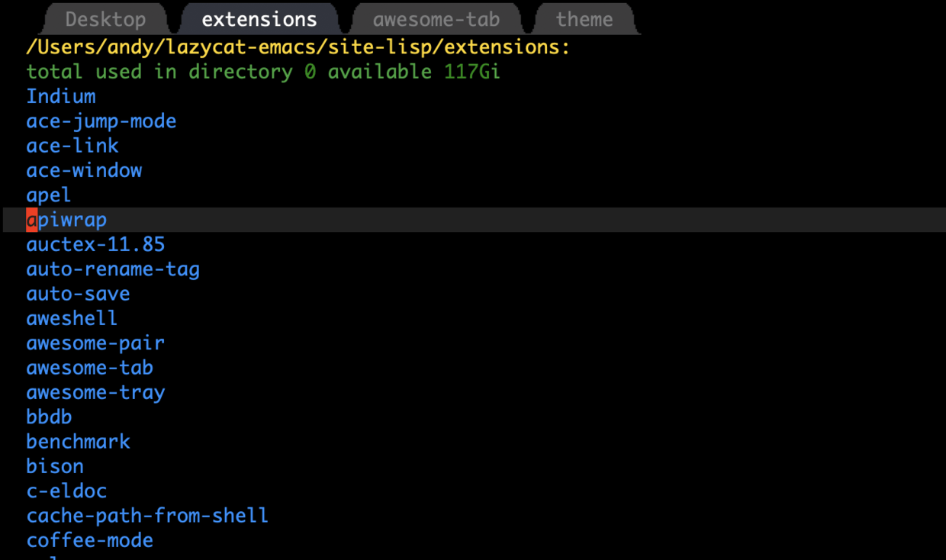Open the awesome-pair directory
The image size is (946, 560).
pos(95,343)
